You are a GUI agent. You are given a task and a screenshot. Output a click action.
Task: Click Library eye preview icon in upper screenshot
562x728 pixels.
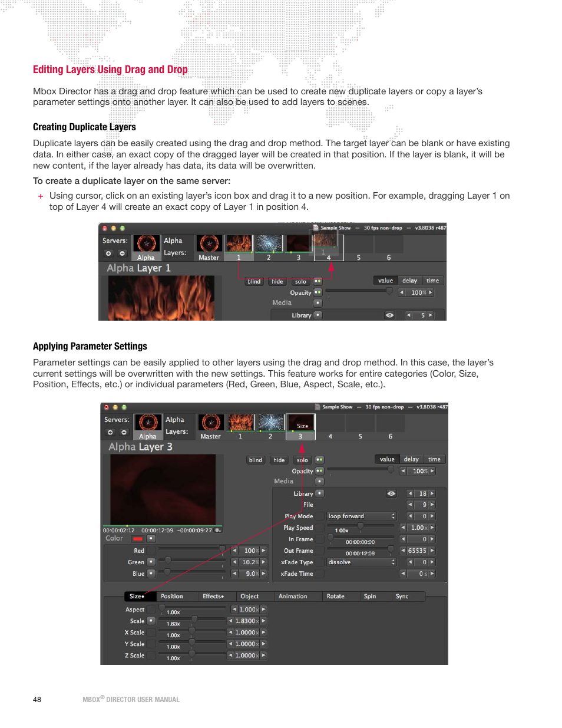(x=390, y=315)
